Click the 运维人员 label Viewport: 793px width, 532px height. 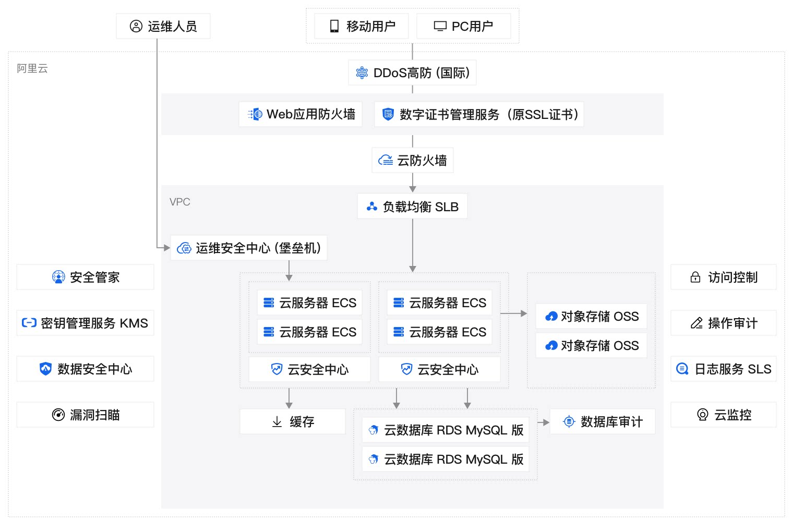(172, 26)
